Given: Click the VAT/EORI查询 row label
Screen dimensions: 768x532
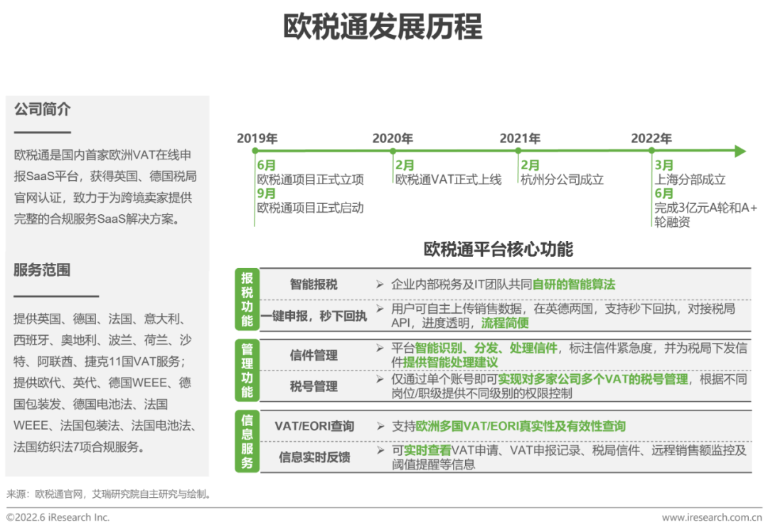Looking at the screenshot, I should [x=314, y=426].
